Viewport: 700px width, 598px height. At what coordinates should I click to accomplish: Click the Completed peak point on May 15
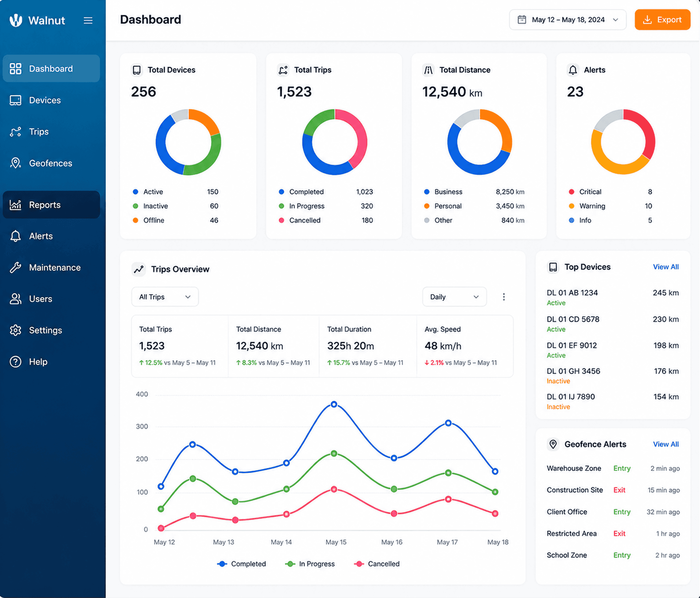pos(334,404)
